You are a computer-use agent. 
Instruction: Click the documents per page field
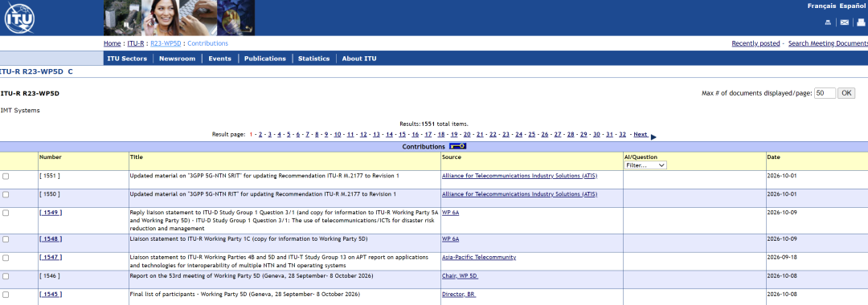coord(825,93)
